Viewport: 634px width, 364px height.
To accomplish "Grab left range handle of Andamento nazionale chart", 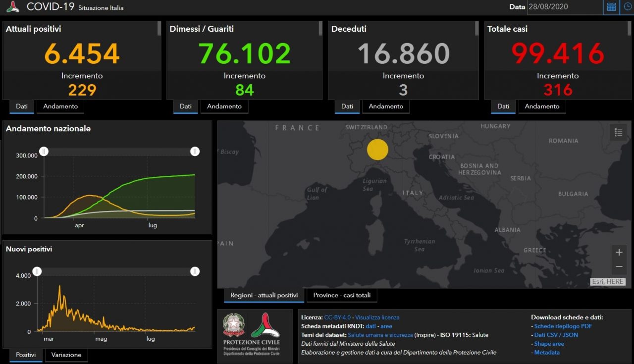I will pos(44,151).
